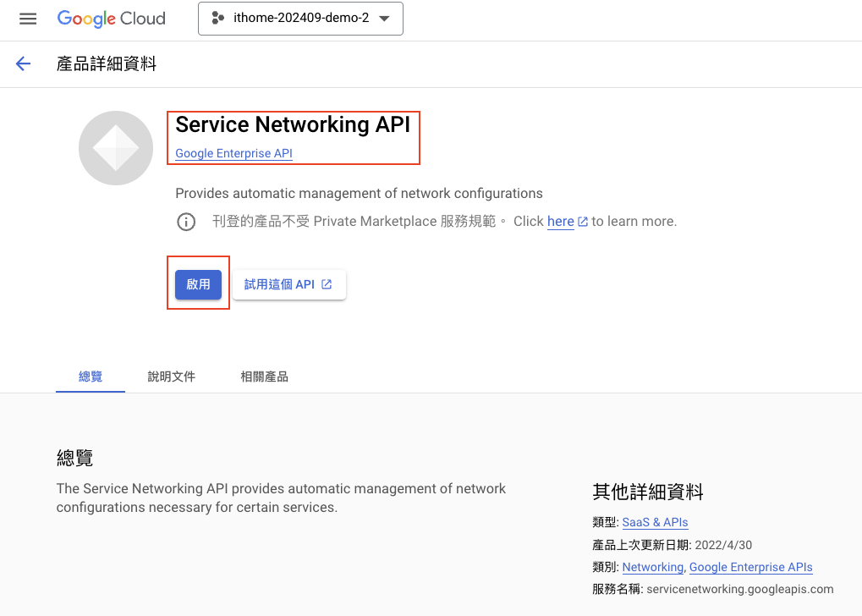
Task: Click the Service Networking API title
Action: (292, 125)
